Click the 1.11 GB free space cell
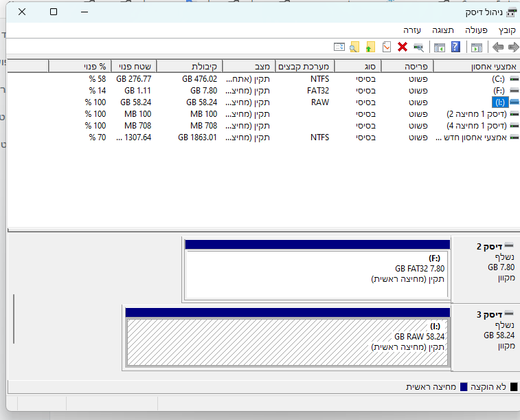The height and width of the screenshot is (420, 520). [x=137, y=91]
